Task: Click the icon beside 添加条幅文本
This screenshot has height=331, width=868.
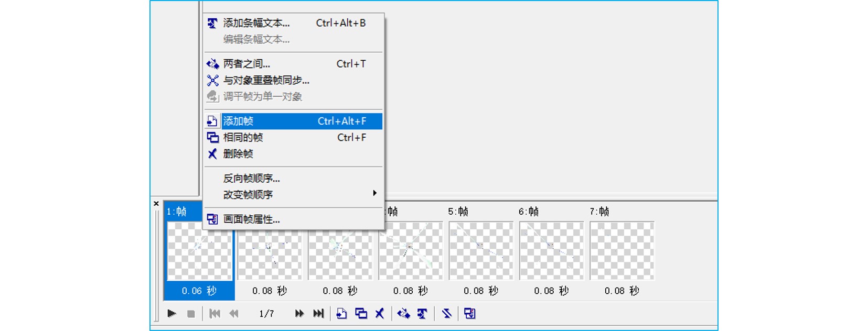Action: (x=212, y=23)
